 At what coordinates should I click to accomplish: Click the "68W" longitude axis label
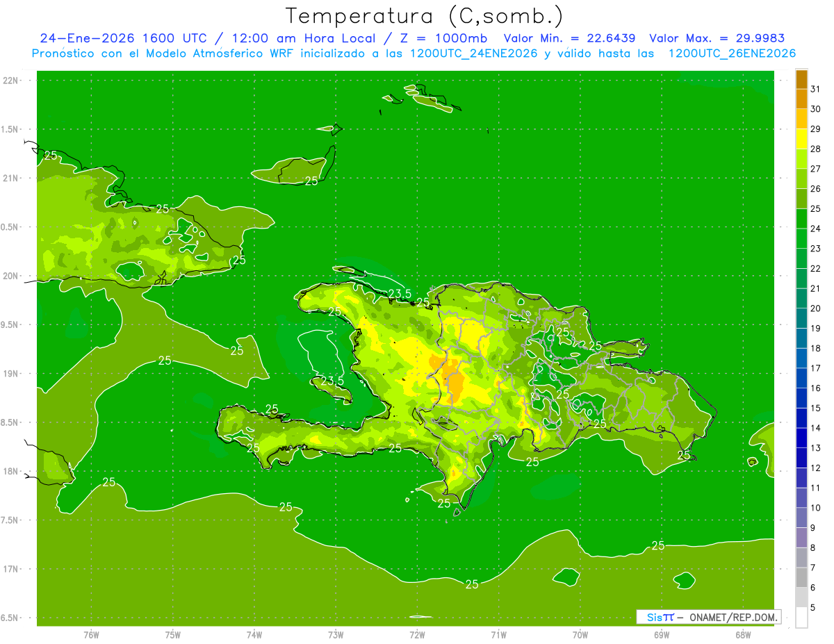click(x=743, y=634)
